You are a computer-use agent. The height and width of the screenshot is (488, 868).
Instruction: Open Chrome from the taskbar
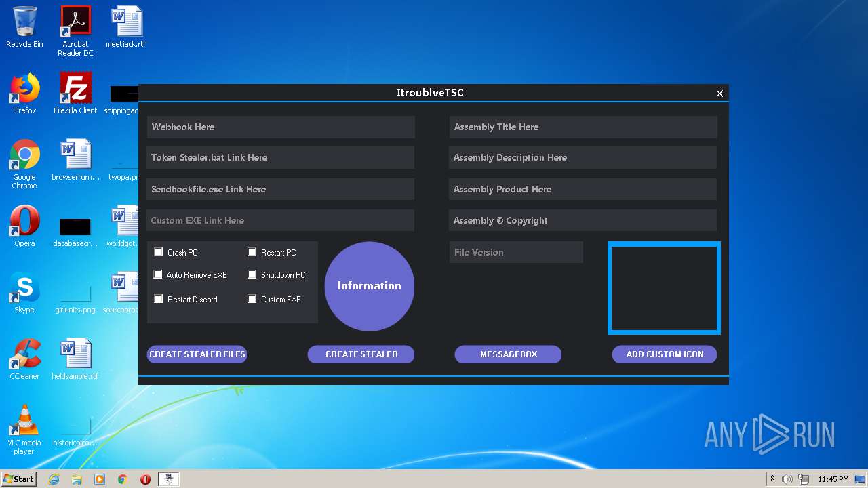tap(123, 479)
